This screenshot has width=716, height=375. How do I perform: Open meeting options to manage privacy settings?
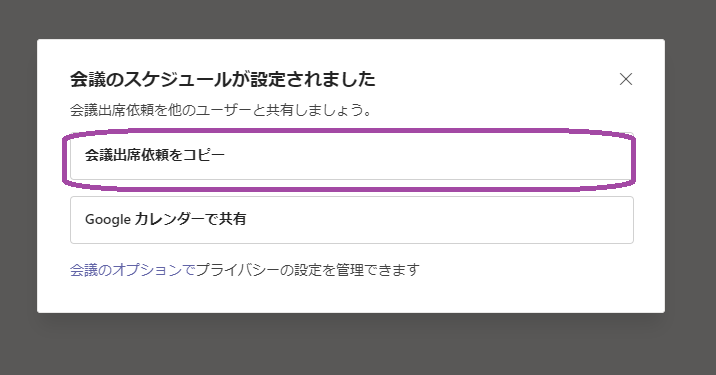click(132, 270)
